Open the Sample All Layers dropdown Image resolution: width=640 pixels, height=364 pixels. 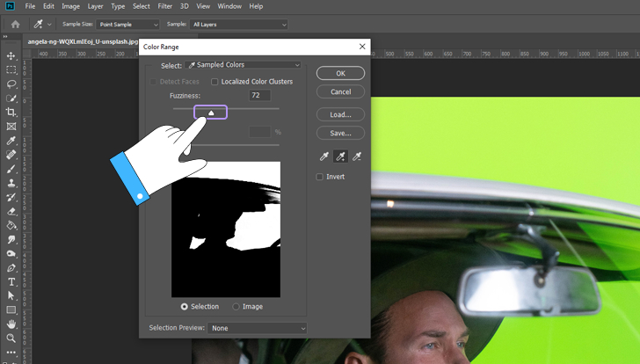pyautogui.click(x=239, y=25)
